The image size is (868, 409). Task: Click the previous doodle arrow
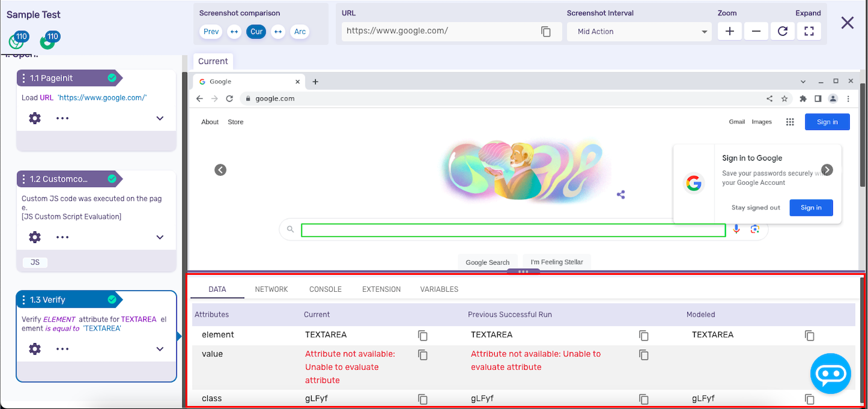220,170
